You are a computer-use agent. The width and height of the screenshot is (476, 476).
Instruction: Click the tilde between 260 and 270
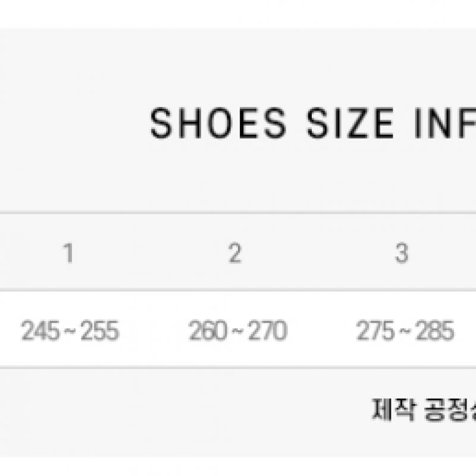[x=238, y=331]
